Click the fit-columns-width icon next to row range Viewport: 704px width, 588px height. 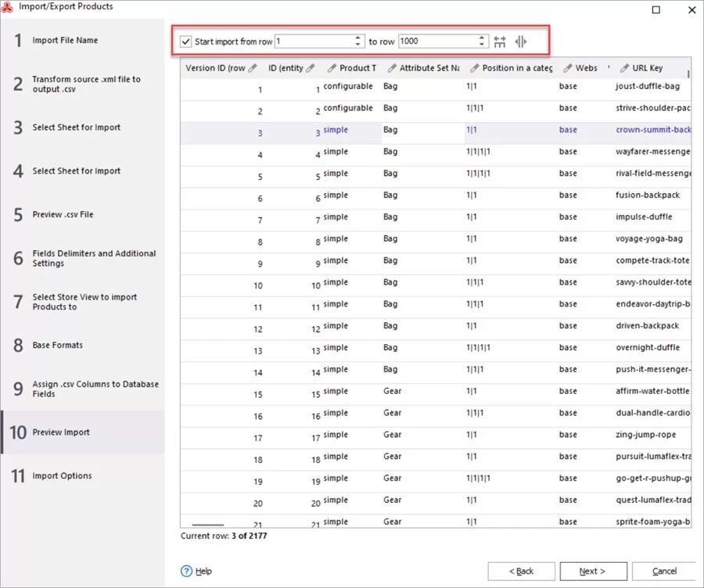pyautogui.click(x=500, y=41)
